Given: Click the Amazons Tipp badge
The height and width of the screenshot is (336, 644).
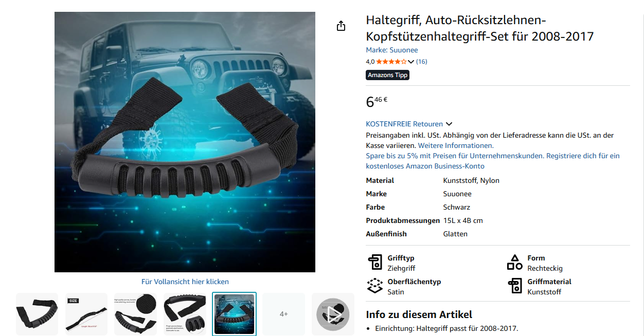Looking at the screenshot, I should [x=388, y=75].
